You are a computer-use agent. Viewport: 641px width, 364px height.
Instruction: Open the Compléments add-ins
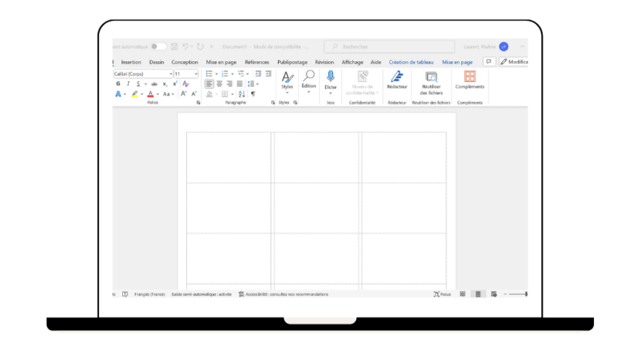(470, 80)
